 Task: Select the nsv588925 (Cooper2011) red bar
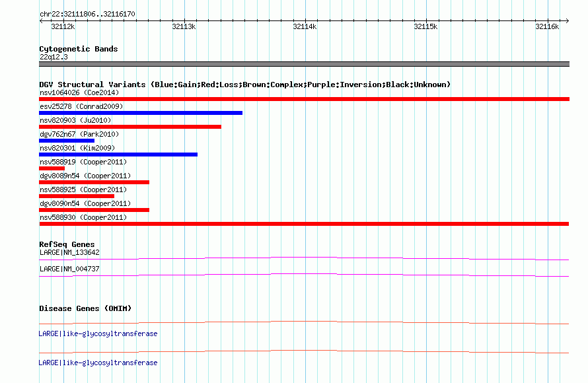click(77, 196)
